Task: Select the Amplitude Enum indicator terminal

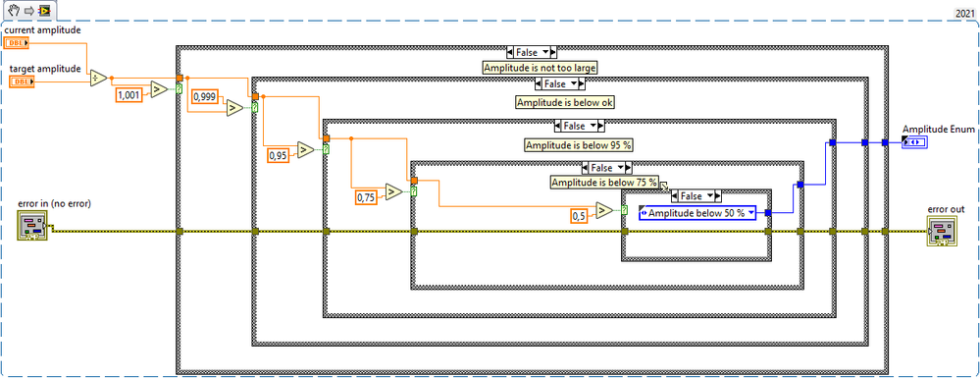Action: click(x=914, y=143)
